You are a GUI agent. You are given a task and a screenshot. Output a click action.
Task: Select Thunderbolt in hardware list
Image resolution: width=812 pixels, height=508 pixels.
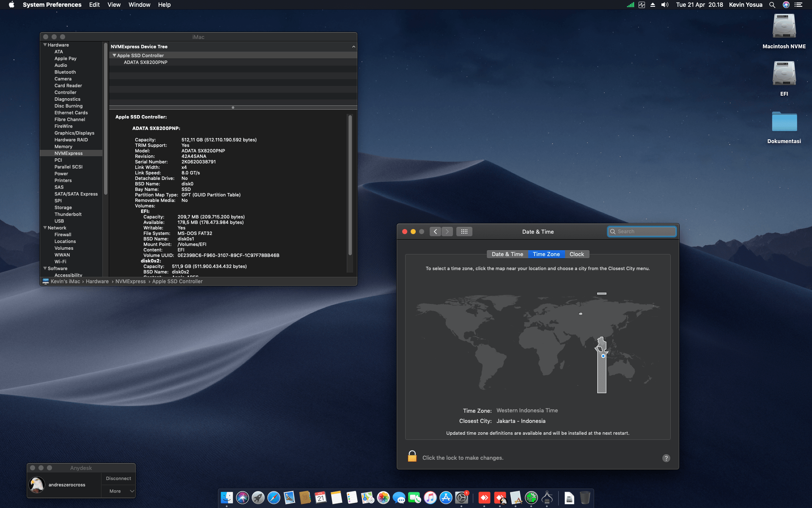68,214
